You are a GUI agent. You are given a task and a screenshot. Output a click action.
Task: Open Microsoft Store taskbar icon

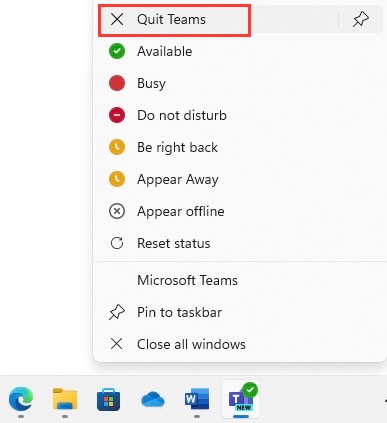pos(109,399)
